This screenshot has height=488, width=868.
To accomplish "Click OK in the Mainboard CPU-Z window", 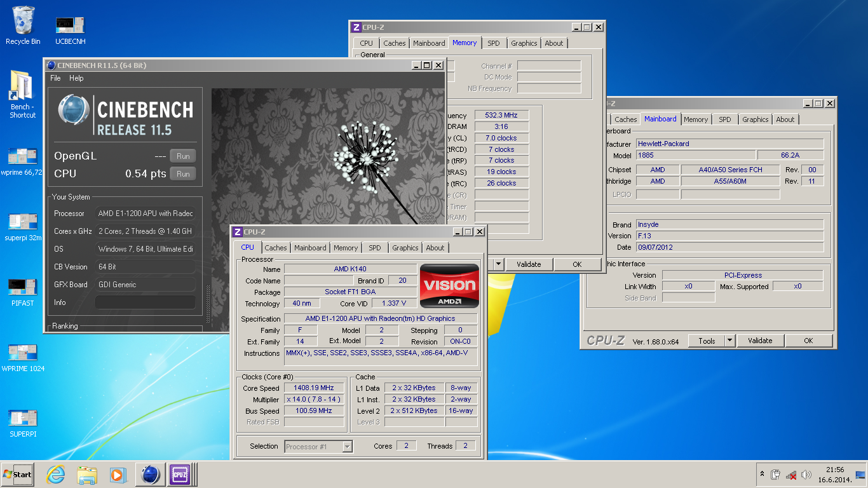I will 808,341.
